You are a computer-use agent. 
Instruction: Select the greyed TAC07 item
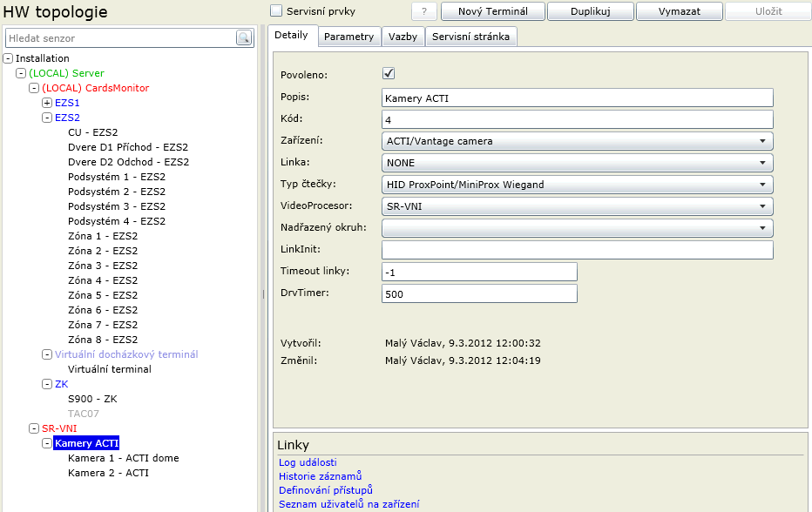(x=83, y=414)
